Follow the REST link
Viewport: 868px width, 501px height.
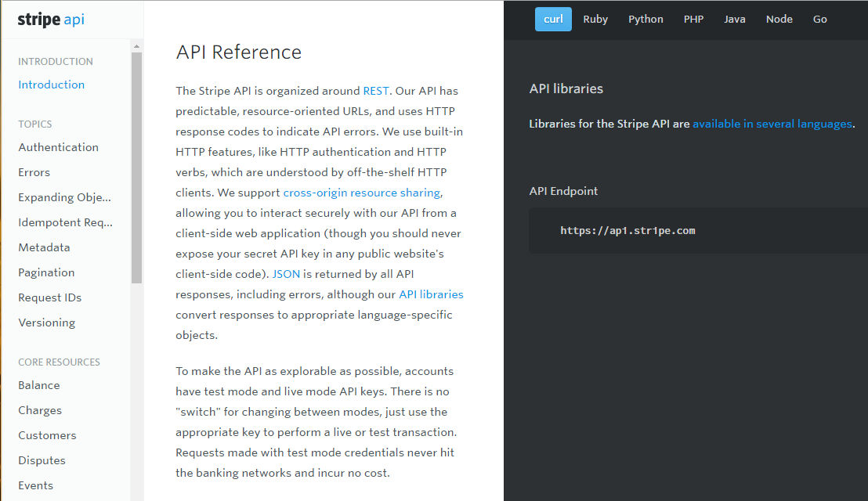376,91
